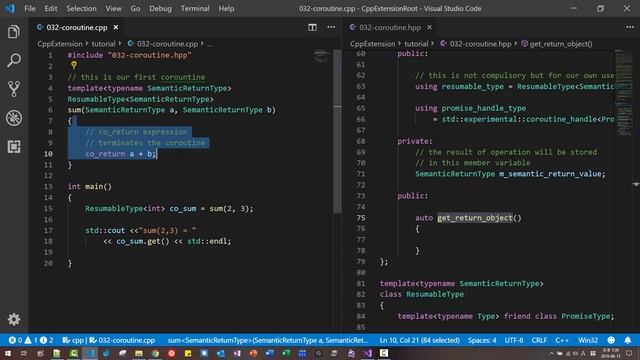
Task: Click line number 15 in left editor
Action: (48, 209)
